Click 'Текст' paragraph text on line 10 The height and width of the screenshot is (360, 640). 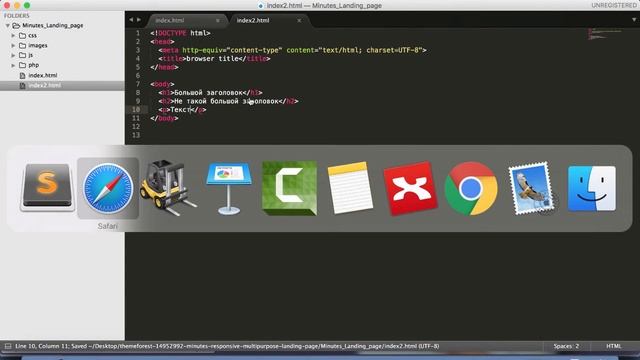coord(180,110)
